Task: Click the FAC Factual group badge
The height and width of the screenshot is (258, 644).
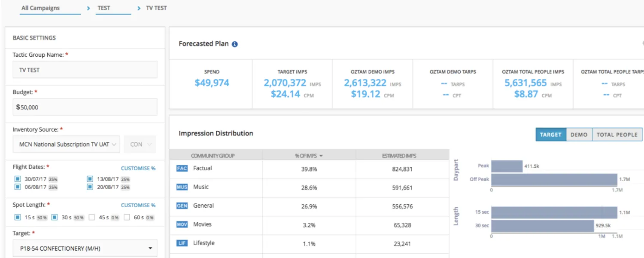Action: point(182,169)
